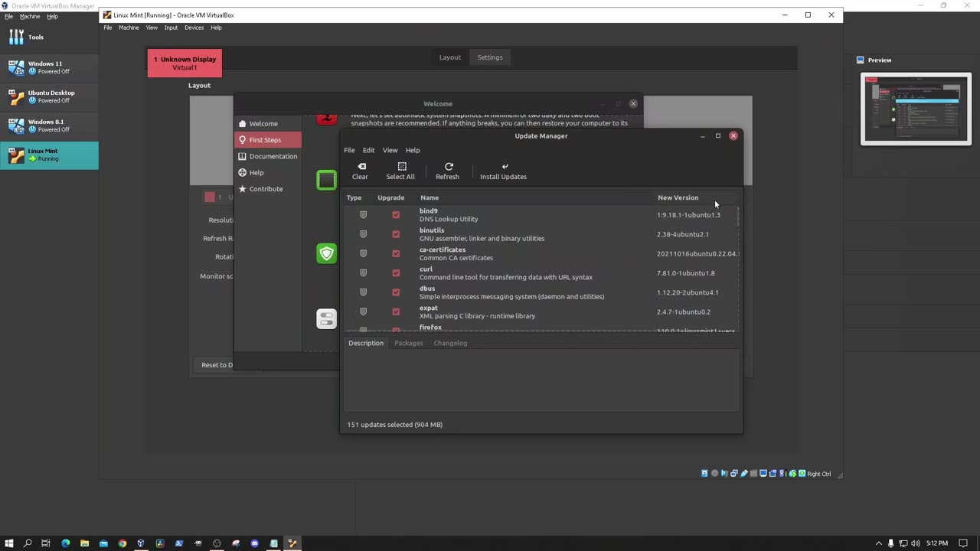Open Help menu in Update Manager
The image size is (980, 551).
413,150
